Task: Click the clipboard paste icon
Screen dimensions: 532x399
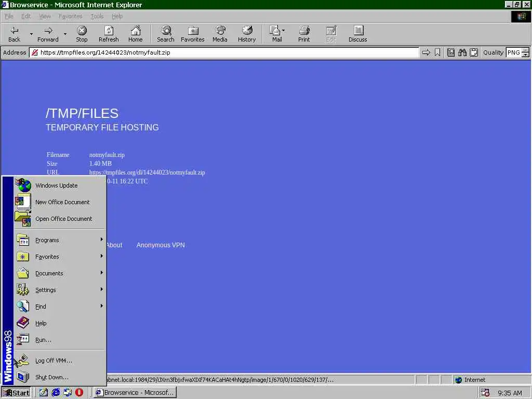Action: 474,52
